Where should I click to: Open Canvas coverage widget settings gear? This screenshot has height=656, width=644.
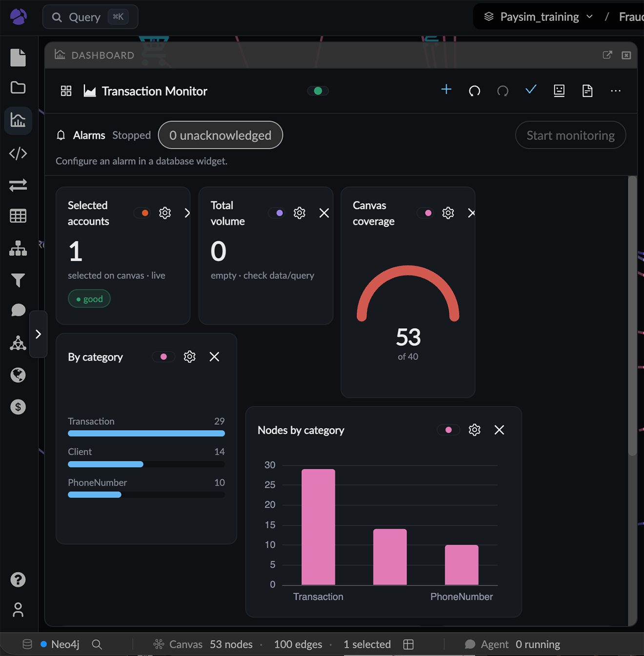tap(448, 213)
